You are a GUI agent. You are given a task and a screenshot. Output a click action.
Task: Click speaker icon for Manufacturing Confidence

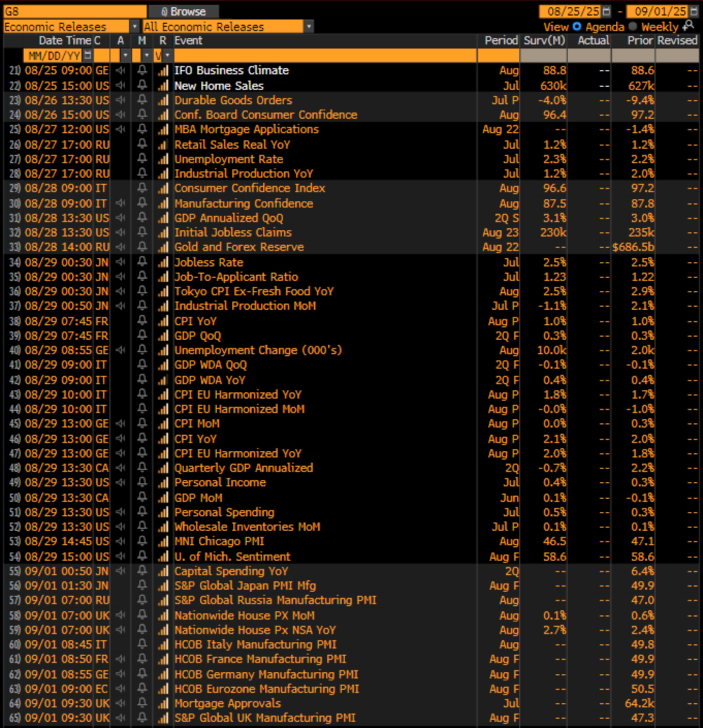click(x=121, y=203)
